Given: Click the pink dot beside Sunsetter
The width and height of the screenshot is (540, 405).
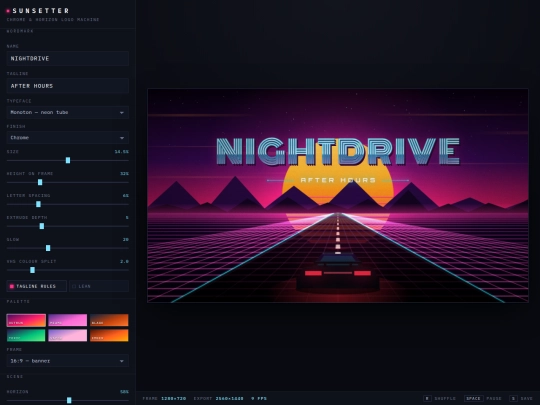Looking at the screenshot, I should point(8,11).
